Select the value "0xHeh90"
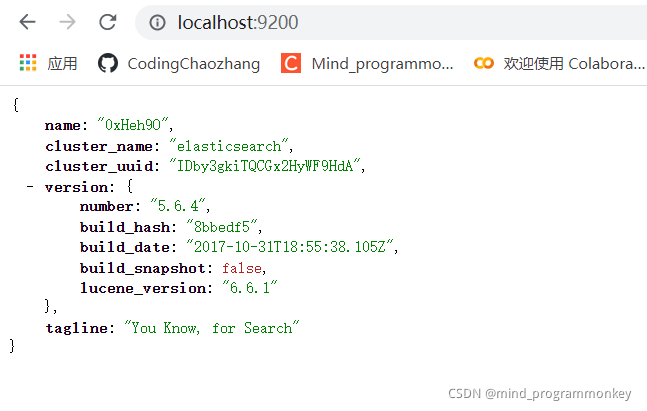 [132, 124]
